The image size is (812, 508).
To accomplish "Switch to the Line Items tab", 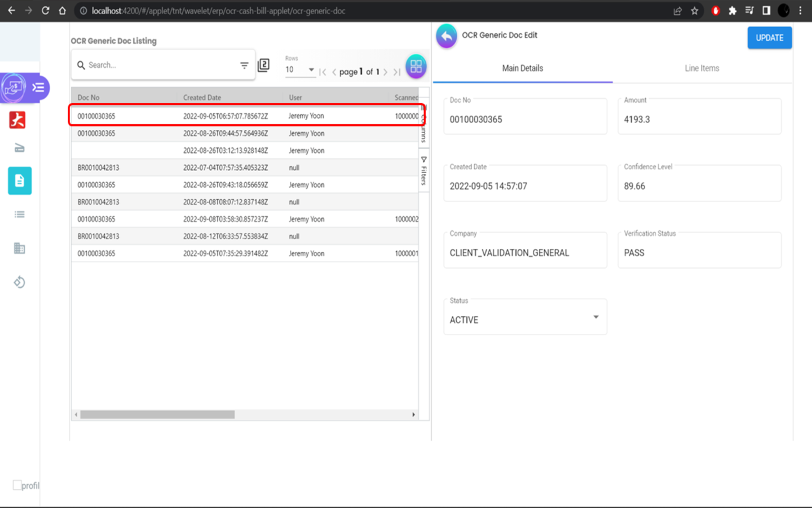I will pos(701,68).
